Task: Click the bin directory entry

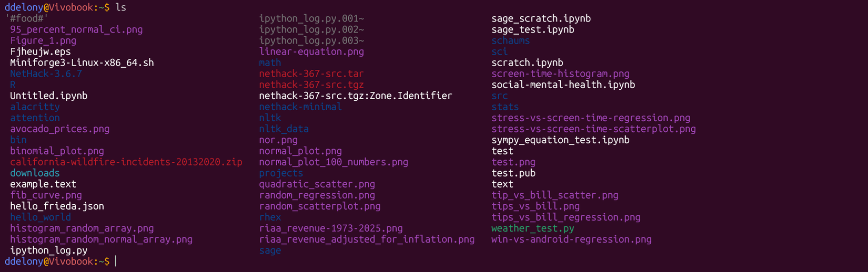Action: (x=18, y=140)
